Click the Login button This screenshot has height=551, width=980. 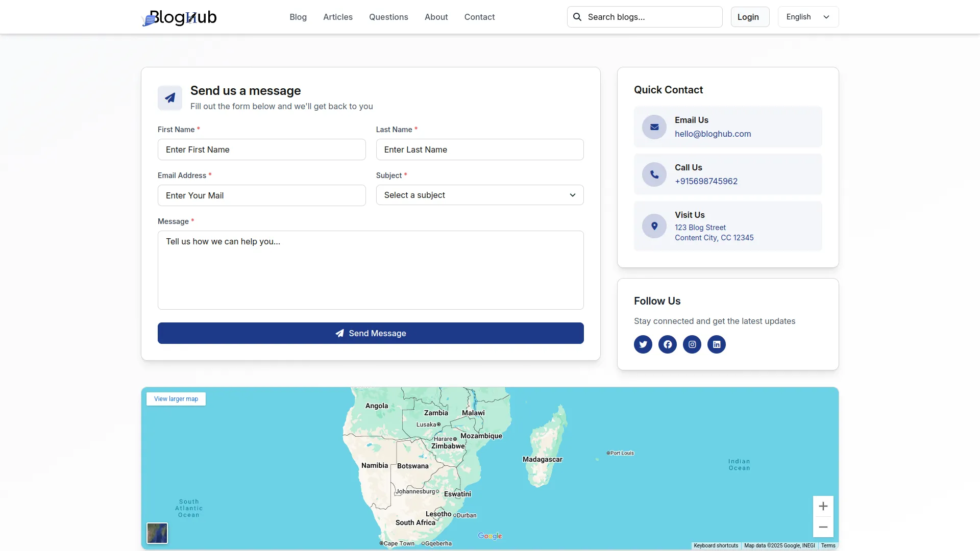click(x=749, y=17)
